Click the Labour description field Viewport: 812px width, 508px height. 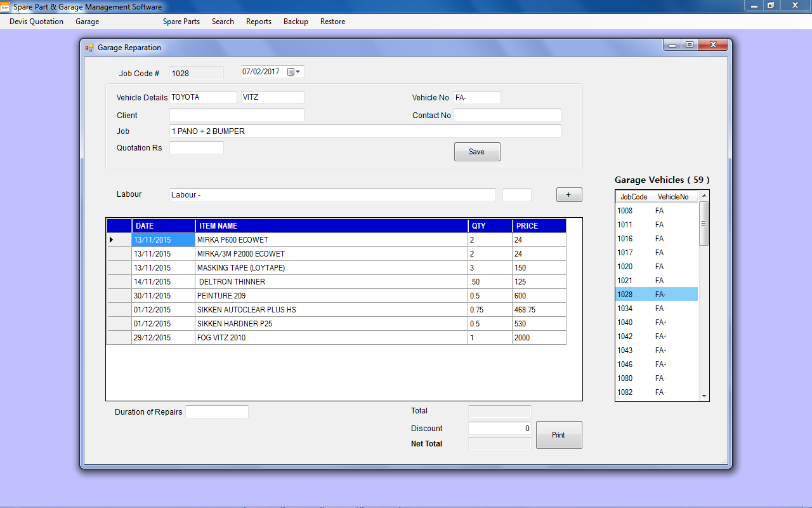point(332,194)
